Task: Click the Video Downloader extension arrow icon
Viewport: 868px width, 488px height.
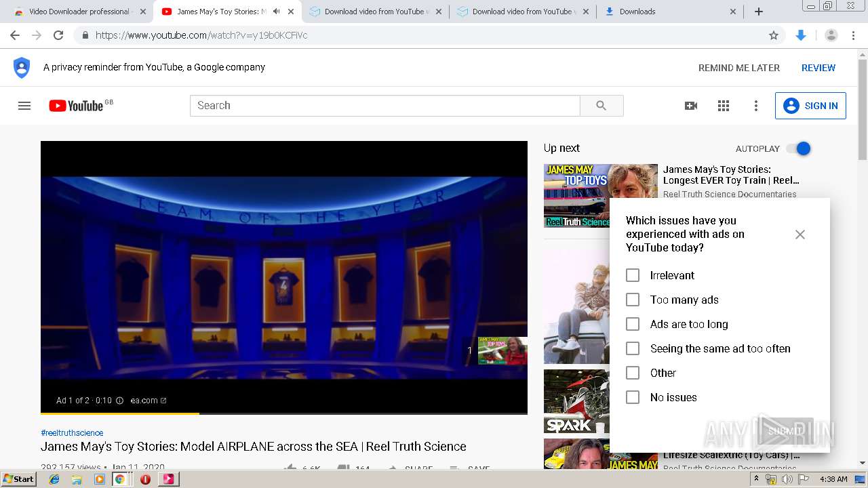Action: pyautogui.click(x=801, y=35)
